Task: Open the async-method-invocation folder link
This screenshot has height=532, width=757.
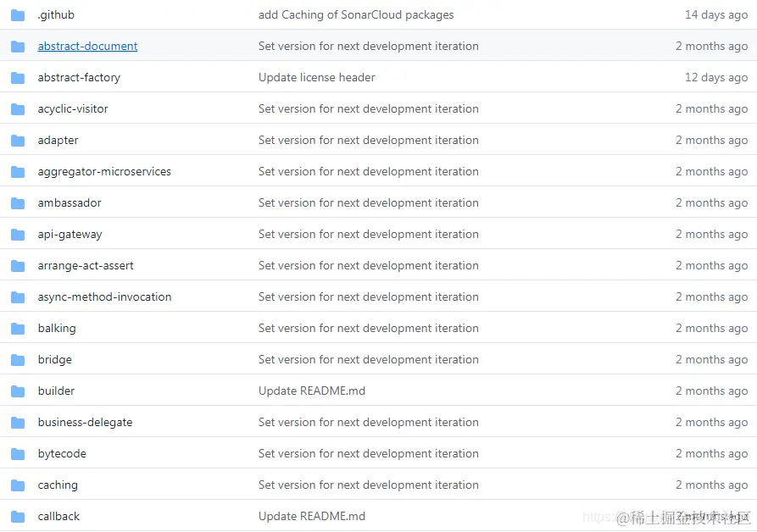Action: tap(104, 297)
